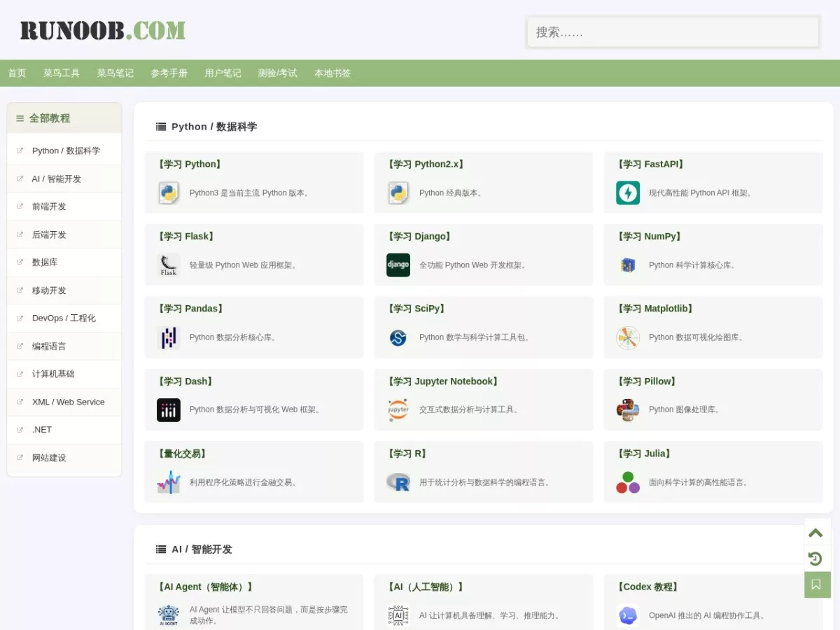
Task: Click the Flask logo icon
Action: (x=169, y=265)
